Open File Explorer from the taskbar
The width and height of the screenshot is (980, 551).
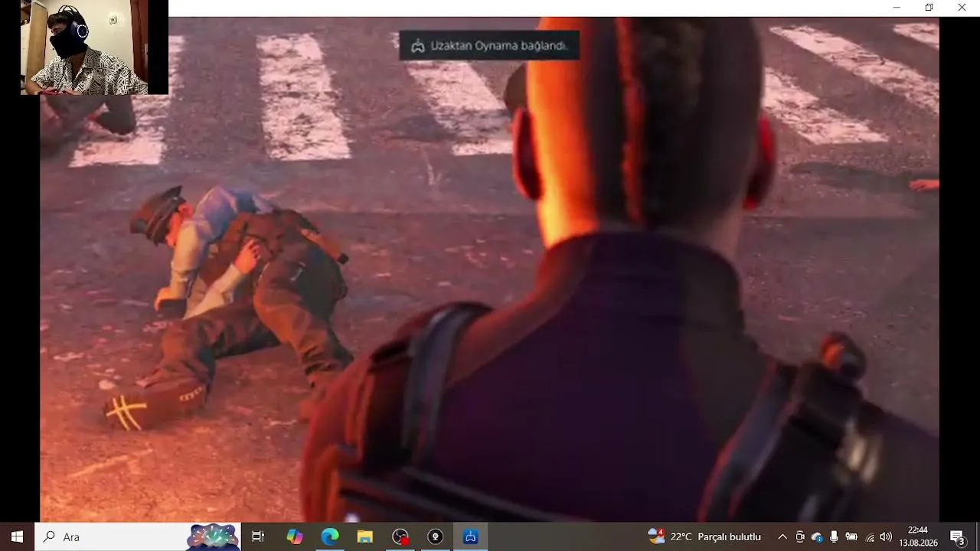click(365, 536)
